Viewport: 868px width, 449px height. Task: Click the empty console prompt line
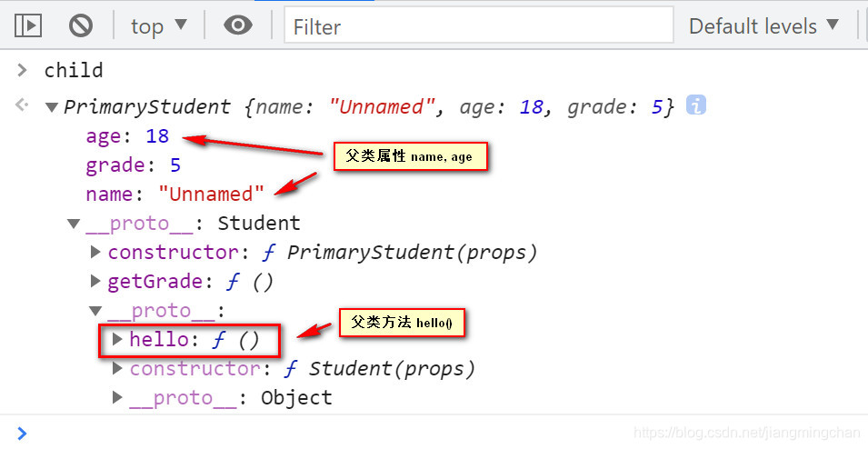tap(434, 433)
